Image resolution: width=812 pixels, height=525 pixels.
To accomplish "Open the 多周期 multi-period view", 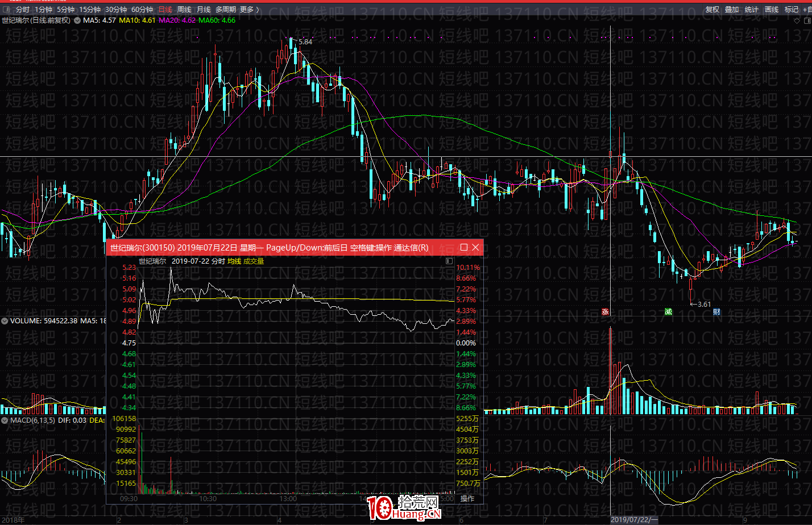I will [225, 10].
